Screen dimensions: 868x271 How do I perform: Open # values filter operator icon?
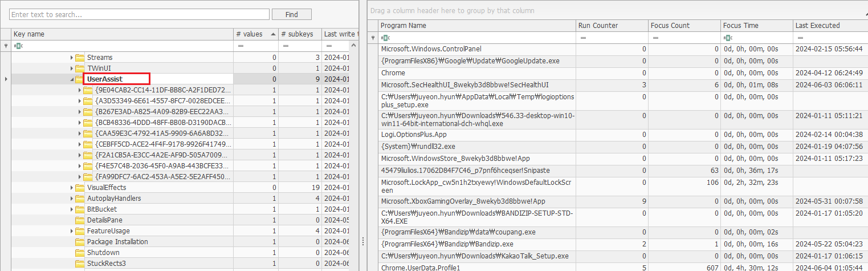point(241,46)
